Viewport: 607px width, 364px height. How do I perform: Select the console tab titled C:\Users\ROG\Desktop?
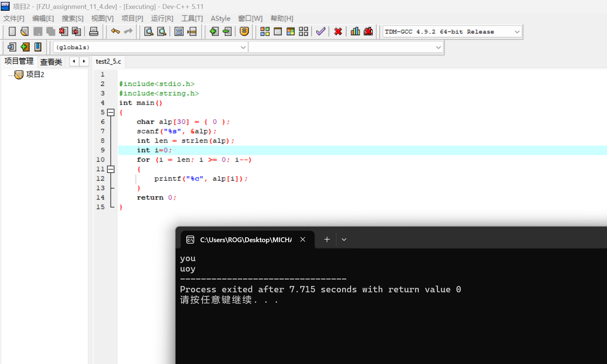245,240
